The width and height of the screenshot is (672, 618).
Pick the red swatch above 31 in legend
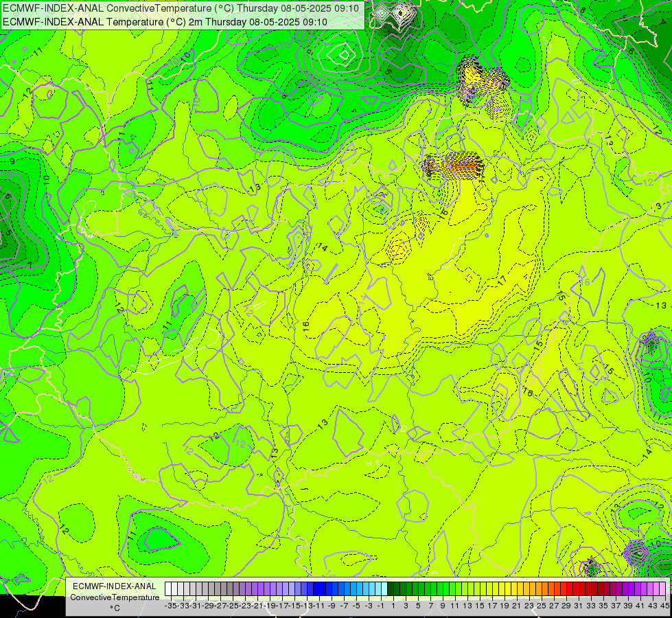pyautogui.click(x=576, y=589)
